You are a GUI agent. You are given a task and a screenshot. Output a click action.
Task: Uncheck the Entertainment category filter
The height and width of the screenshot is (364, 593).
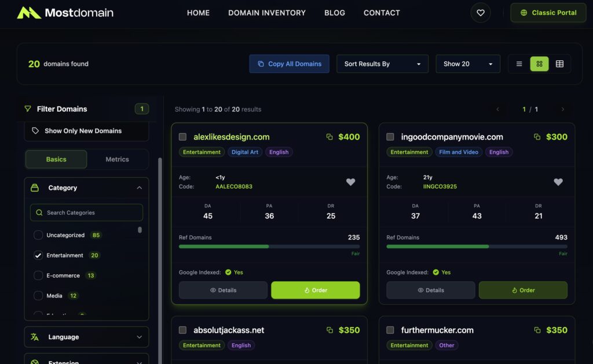pos(38,255)
